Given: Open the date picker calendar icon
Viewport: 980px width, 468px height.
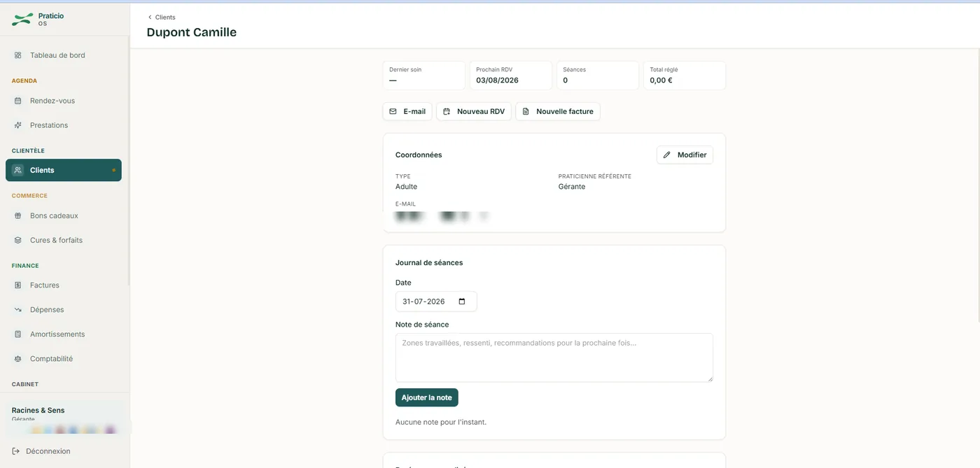Looking at the screenshot, I should 462,302.
